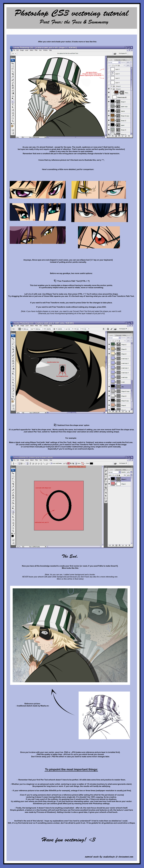The height and width of the screenshot is (868, 144).
Task: Hide the Shape 2 layer in Untitled-2
Action: [109, 479]
